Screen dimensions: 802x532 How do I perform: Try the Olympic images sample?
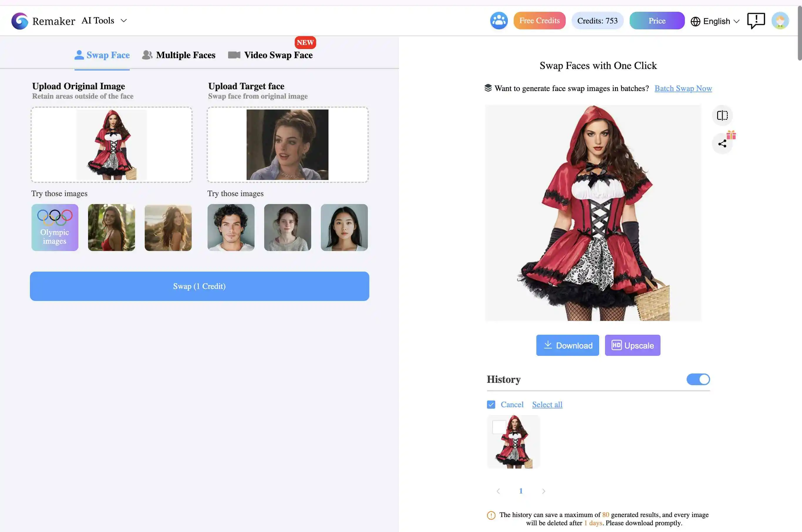coord(55,227)
